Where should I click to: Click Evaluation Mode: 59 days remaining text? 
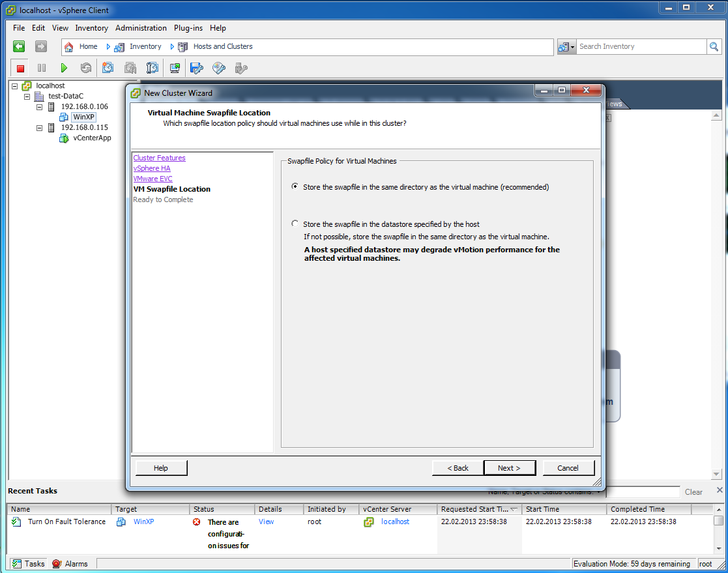[x=632, y=564]
